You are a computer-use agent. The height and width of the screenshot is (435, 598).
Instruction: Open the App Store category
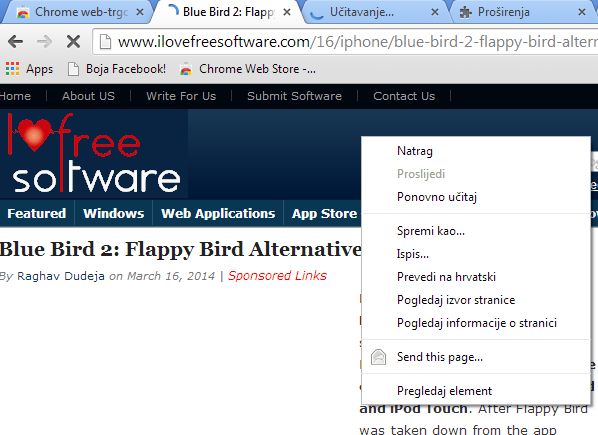pyautogui.click(x=324, y=213)
